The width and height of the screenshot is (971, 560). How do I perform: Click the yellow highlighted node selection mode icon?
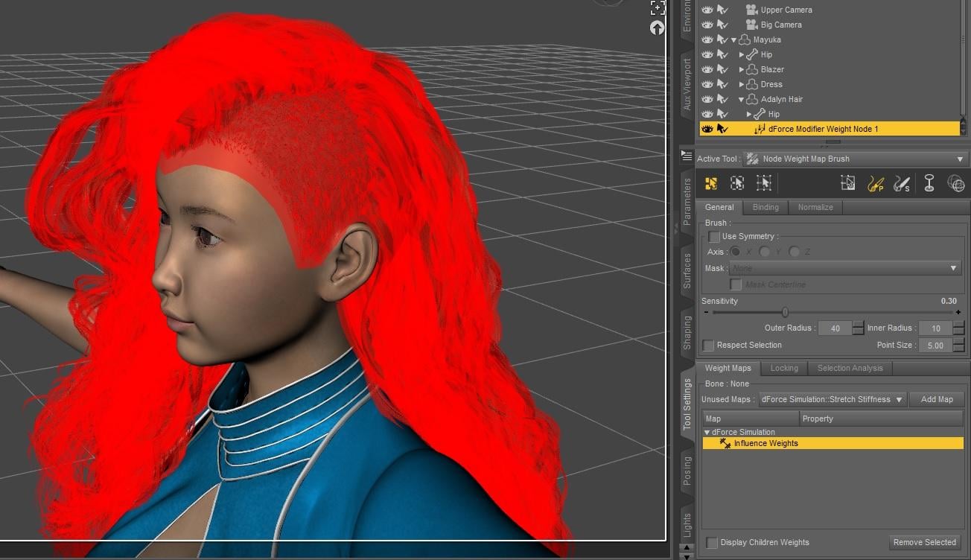[711, 183]
